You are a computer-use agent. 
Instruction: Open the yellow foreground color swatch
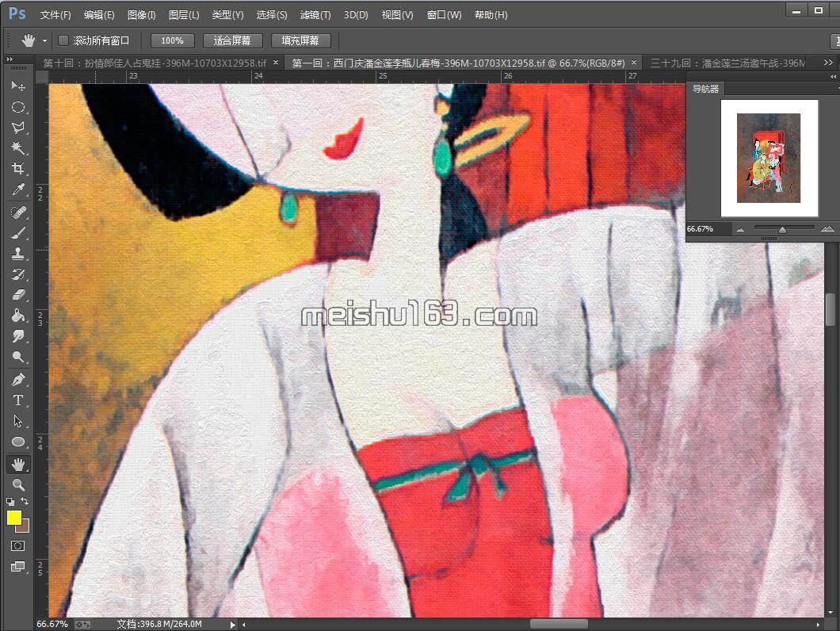[x=14, y=518]
